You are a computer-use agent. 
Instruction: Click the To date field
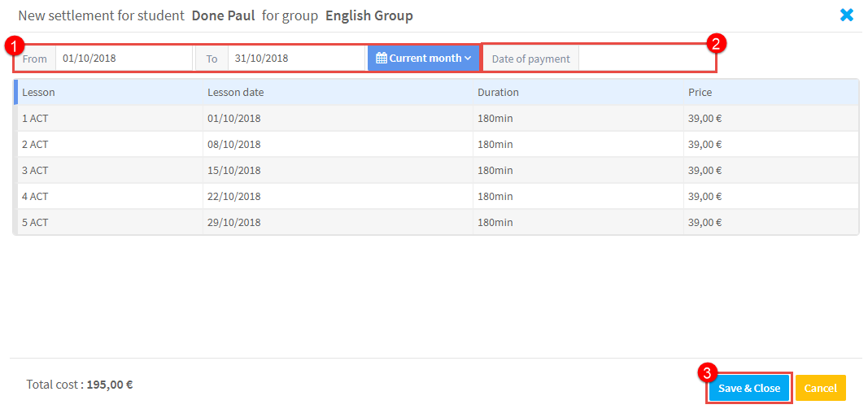pos(295,59)
